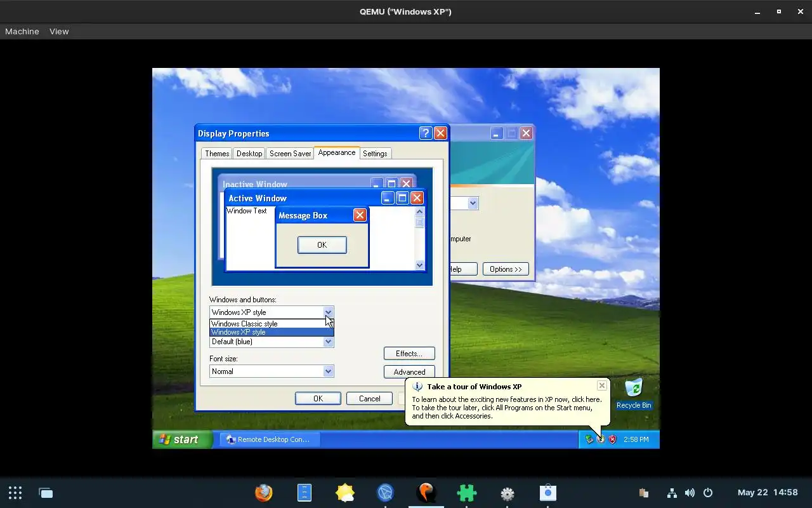Open the blue file cabinet dock icon
This screenshot has width=812, height=508.
[304, 493]
